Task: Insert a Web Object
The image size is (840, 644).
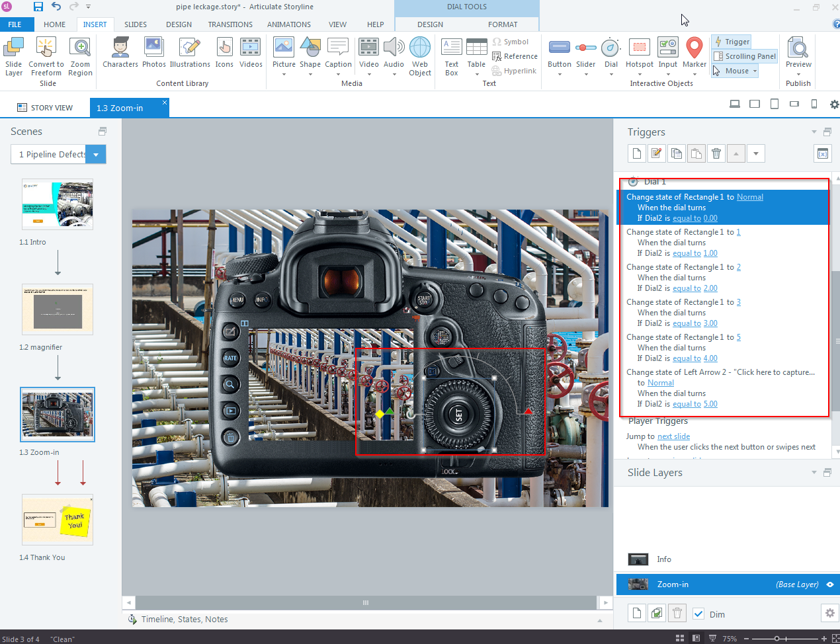Action: click(x=420, y=57)
